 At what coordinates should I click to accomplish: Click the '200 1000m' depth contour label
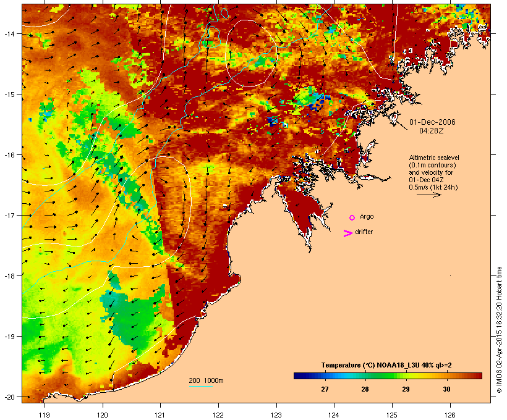click(x=206, y=380)
